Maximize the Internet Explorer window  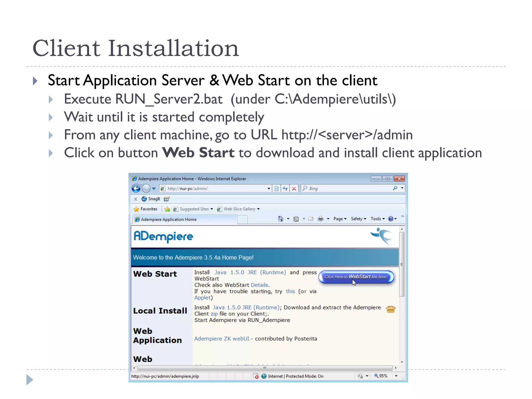click(388, 179)
